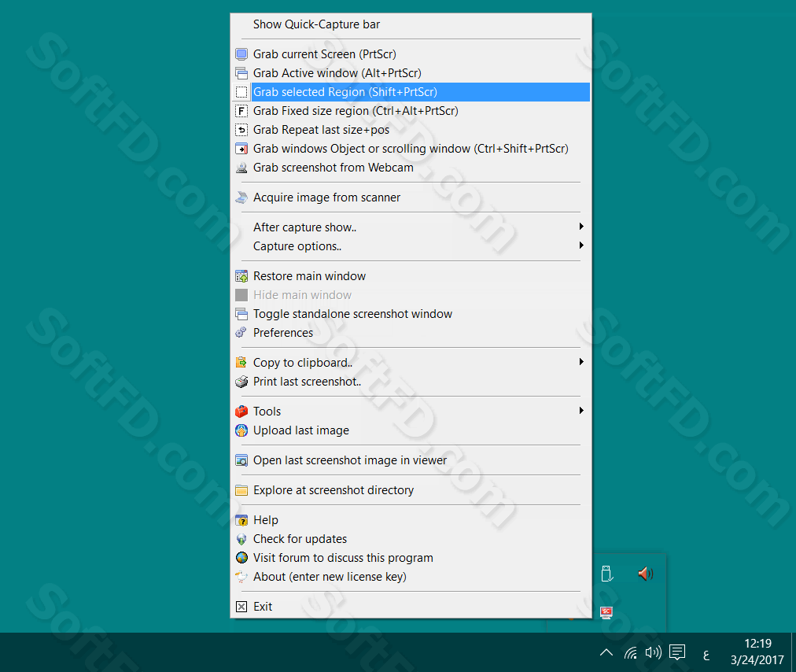This screenshot has width=796, height=672.
Task: Select Grab Fixed size region entry
Action: [x=411, y=111]
